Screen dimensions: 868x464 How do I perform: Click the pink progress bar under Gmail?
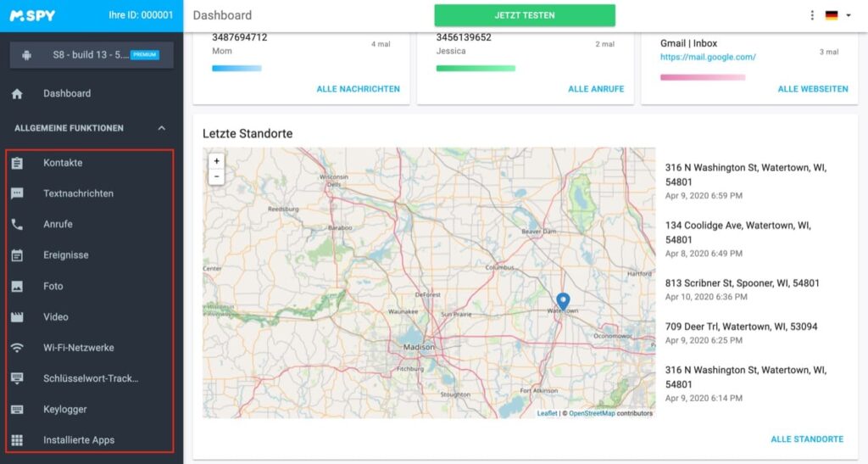[x=703, y=77]
